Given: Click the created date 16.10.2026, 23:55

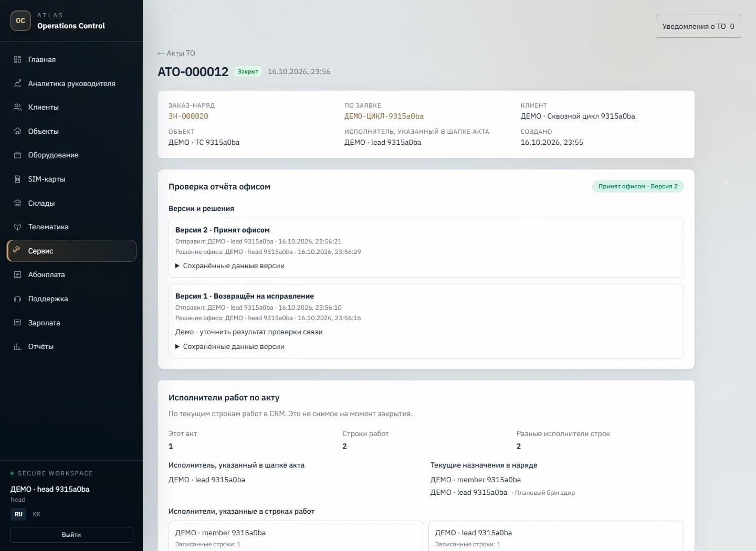Looking at the screenshot, I should (552, 142).
